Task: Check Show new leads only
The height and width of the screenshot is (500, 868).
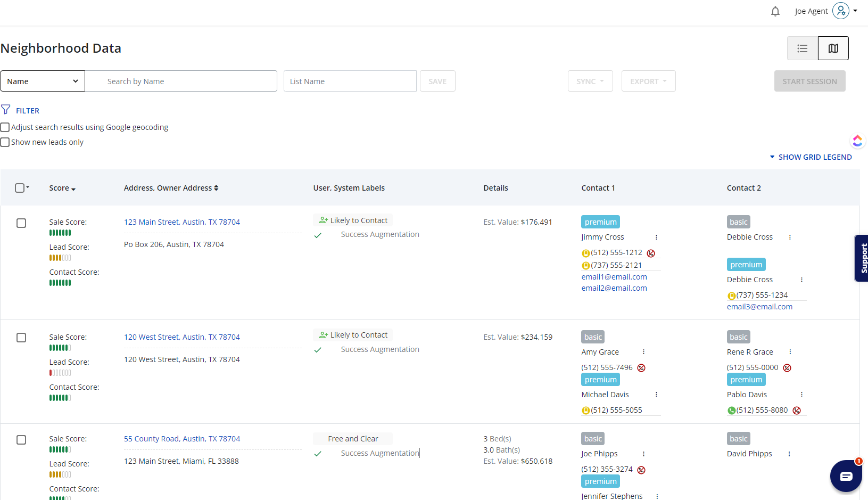Action: click(x=5, y=142)
